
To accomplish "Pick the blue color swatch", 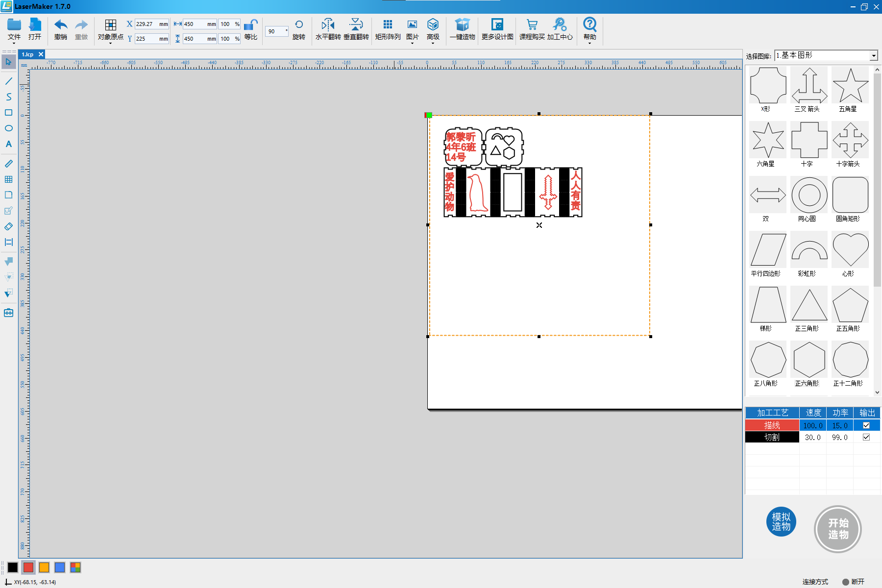I will pos(60,567).
